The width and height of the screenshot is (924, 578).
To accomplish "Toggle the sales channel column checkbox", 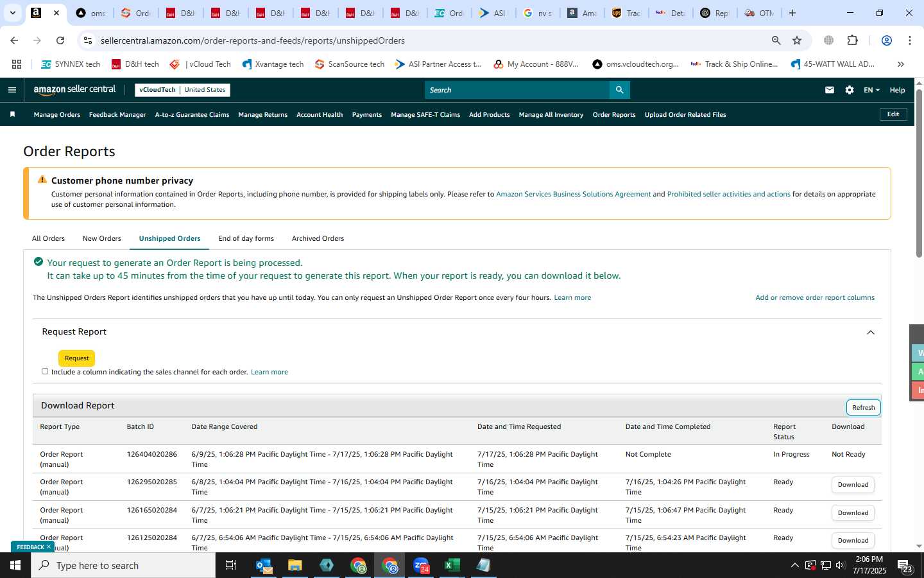I will pos(45,371).
